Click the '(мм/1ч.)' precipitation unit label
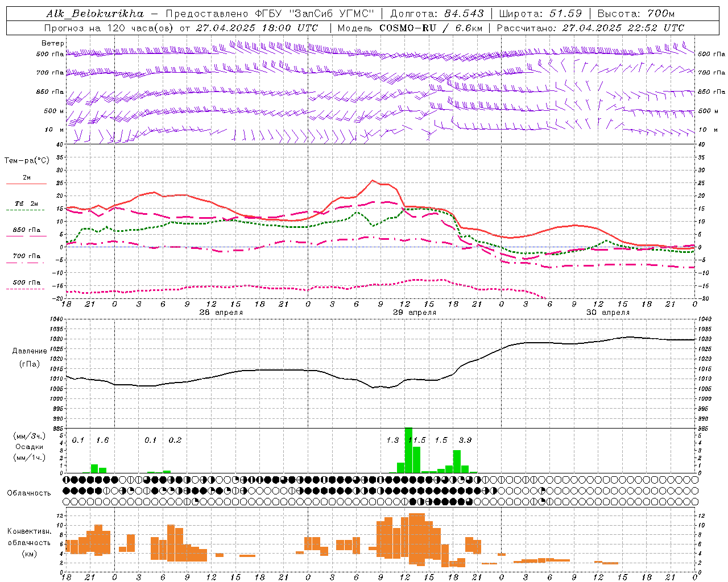 pyautogui.click(x=30, y=458)
